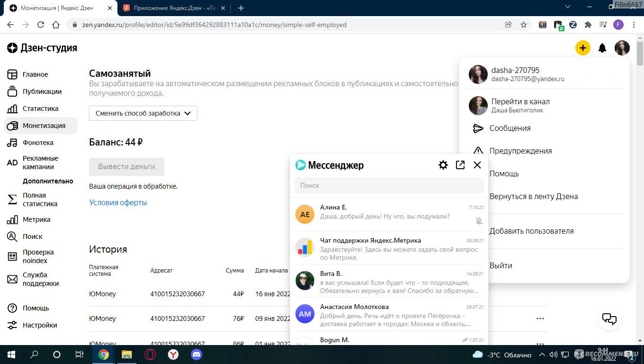Click Перейти в канал in profile menu

545,106
